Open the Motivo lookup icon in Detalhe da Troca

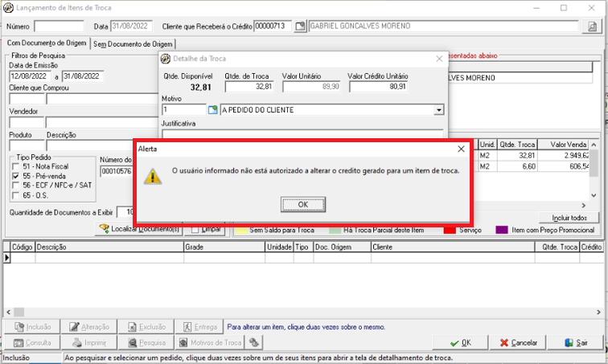coord(212,110)
